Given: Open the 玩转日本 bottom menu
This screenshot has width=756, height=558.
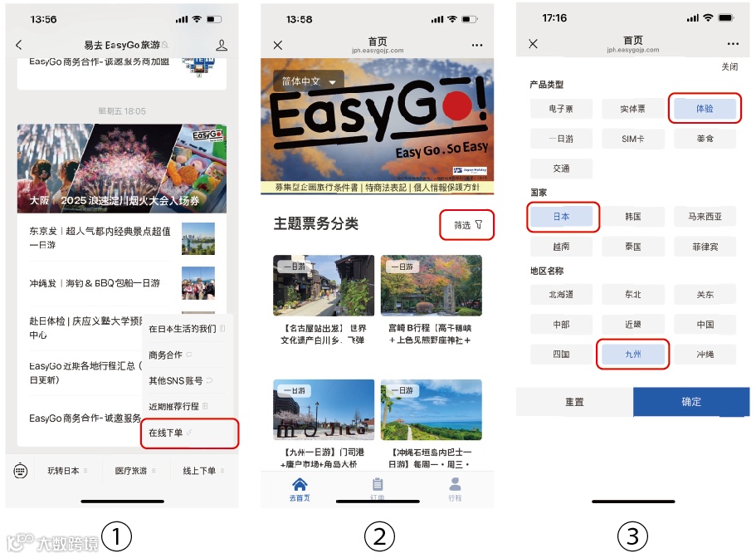Looking at the screenshot, I should tap(67, 471).
